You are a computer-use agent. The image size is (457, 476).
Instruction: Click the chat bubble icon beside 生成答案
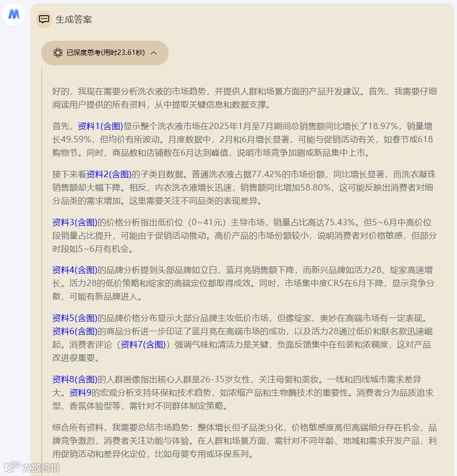click(44, 19)
